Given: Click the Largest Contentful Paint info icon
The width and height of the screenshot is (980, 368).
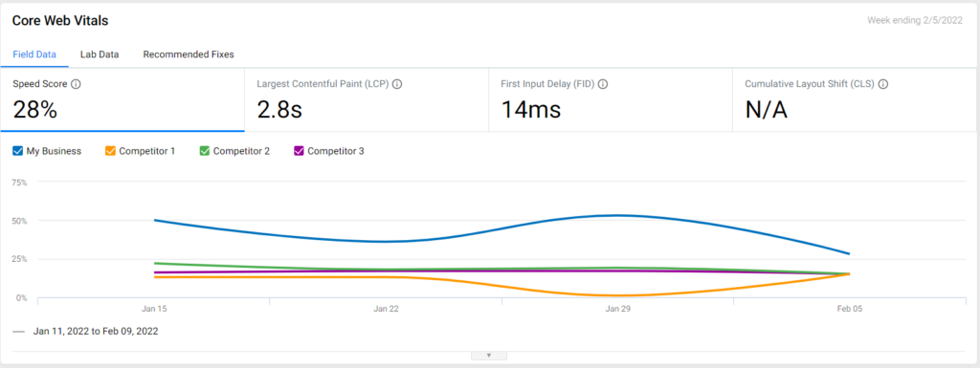Looking at the screenshot, I should [397, 84].
